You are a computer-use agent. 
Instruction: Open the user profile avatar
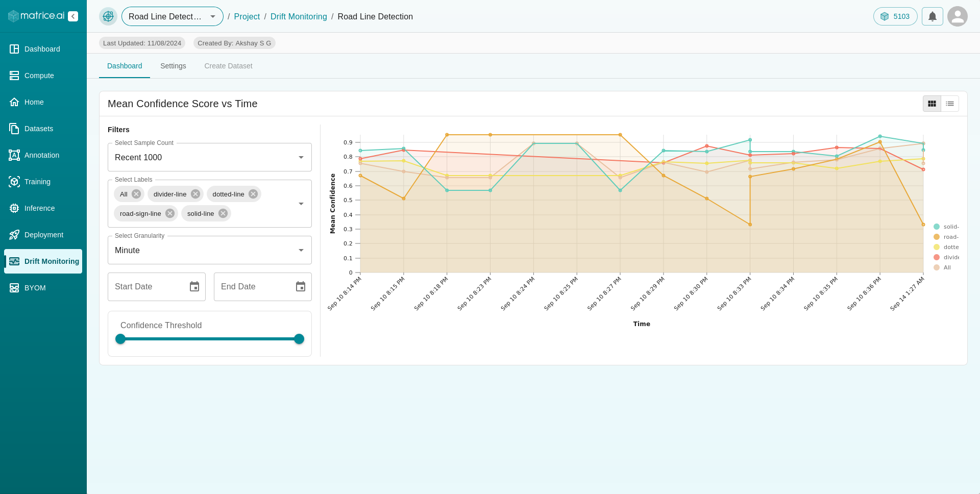[958, 16]
